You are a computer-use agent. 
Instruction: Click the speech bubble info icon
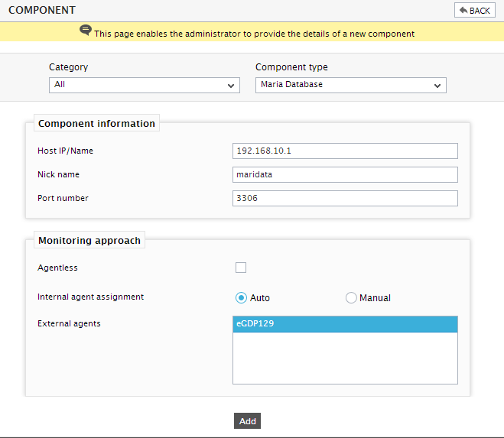point(86,31)
